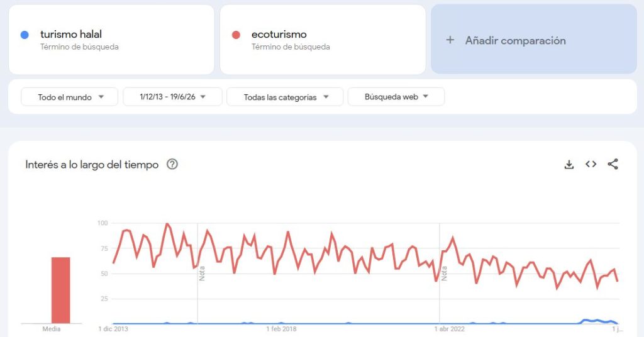Click the blue turismo halal line bump near end

pos(596,321)
